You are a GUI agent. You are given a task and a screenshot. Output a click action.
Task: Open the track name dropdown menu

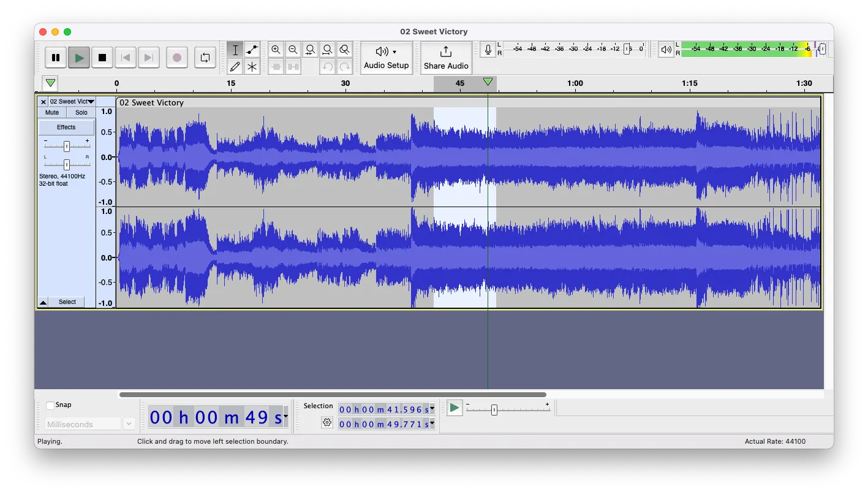pyautogui.click(x=90, y=102)
